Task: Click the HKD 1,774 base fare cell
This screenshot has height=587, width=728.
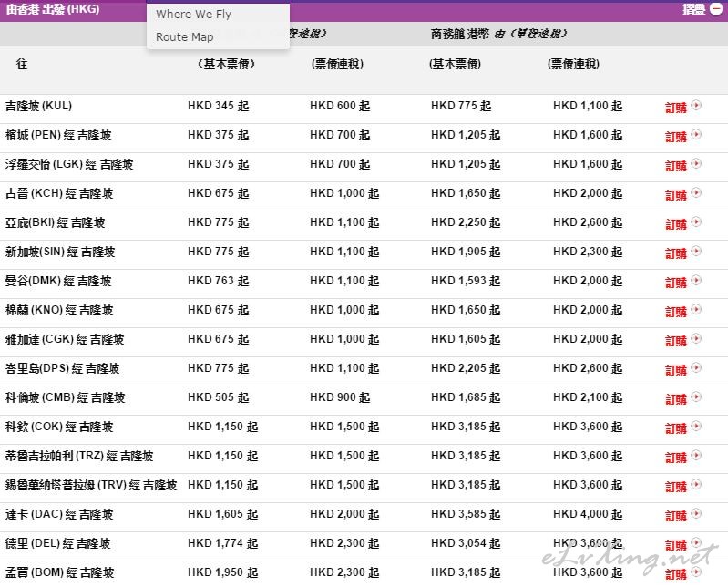Action: [223, 543]
